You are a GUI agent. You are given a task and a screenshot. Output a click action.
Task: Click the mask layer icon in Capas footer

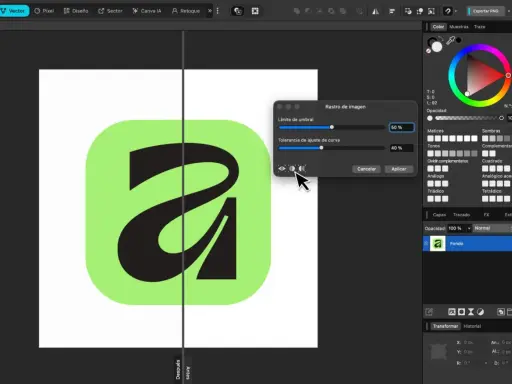pyautogui.click(x=461, y=312)
